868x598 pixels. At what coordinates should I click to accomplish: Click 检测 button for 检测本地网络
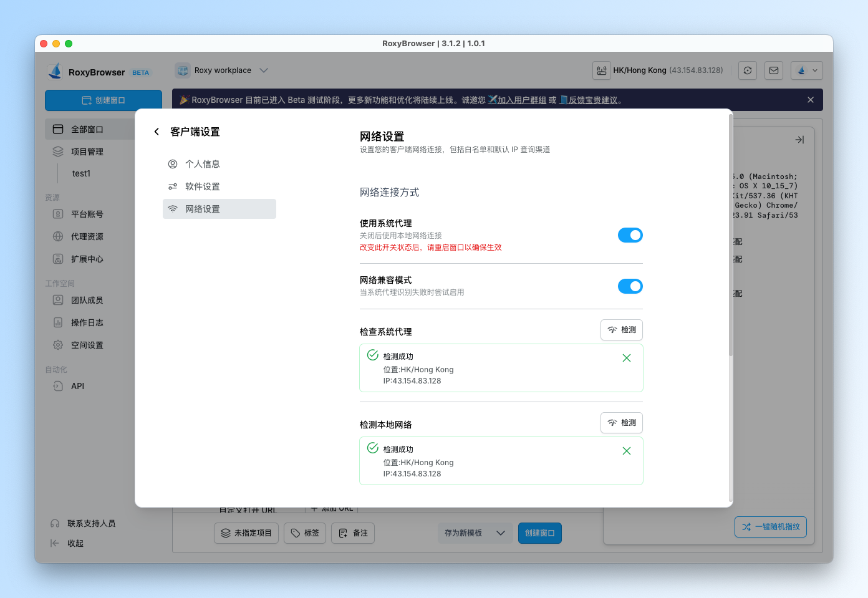click(622, 423)
